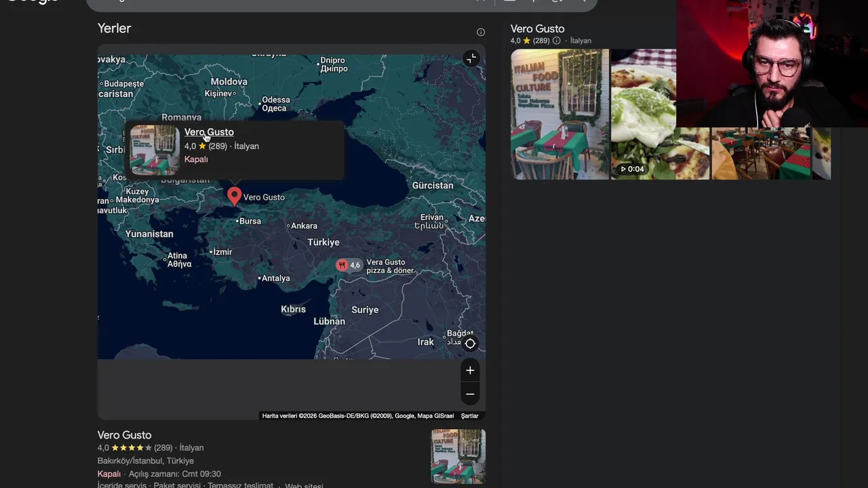Image resolution: width=868 pixels, height=488 pixels.
Task: Open the restaurant interior tables photo
Action: click(x=761, y=154)
